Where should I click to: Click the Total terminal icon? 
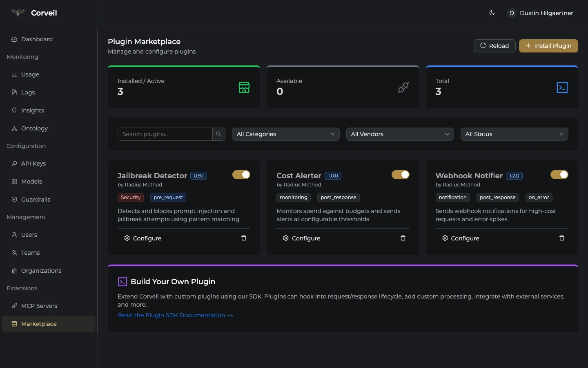click(x=562, y=88)
